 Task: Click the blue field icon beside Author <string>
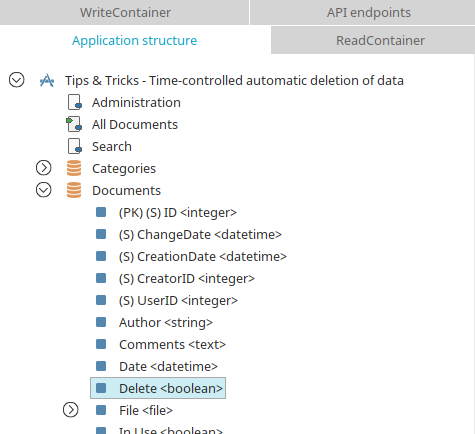point(101,322)
